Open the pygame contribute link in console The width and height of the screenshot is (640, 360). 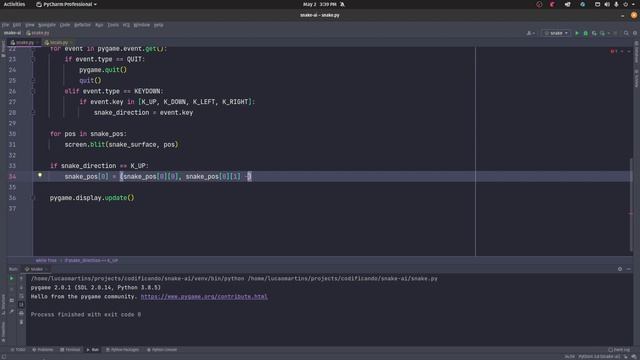click(x=204, y=297)
